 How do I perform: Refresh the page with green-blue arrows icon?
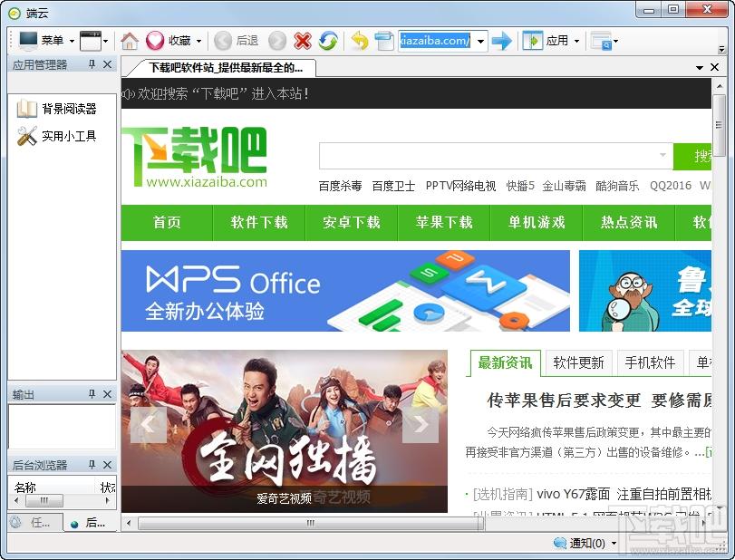coord(328,41)
